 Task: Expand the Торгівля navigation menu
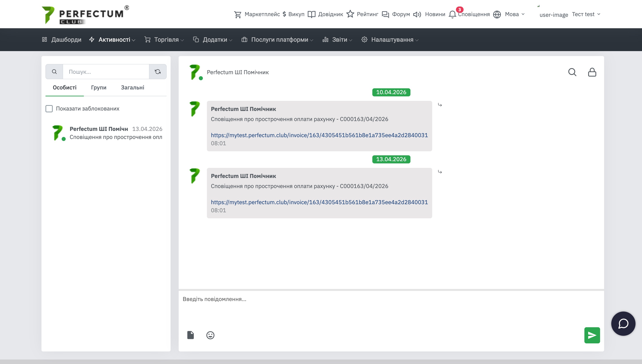coord(166,40)
